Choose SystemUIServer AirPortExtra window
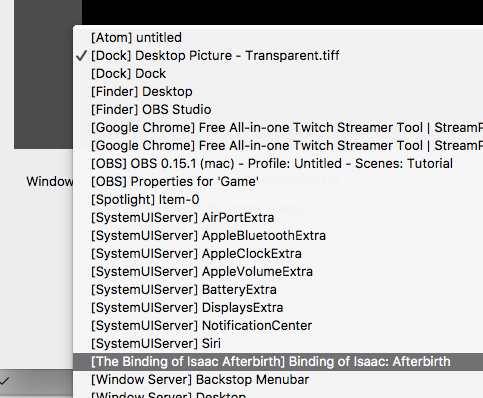 pos(278,217)
